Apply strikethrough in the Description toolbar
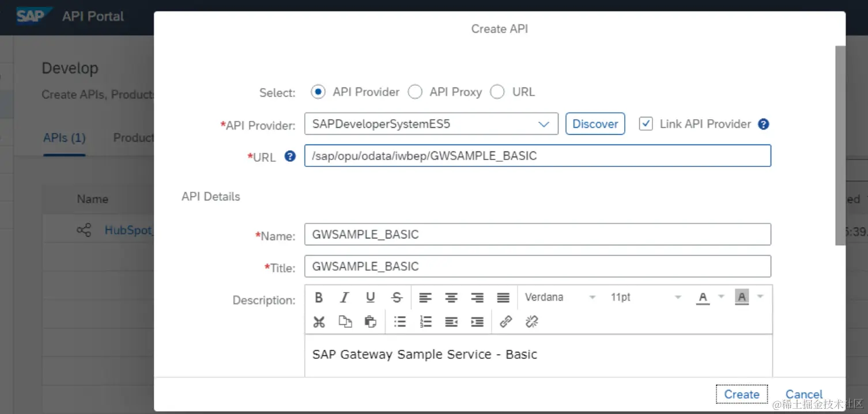Screen dimensions: 868x414 click(x=397, y=298)
